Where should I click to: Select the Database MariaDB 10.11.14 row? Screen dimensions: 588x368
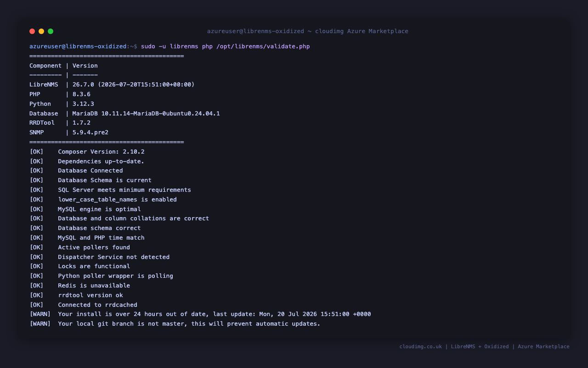pyautogui.click(x=124, y=114)
